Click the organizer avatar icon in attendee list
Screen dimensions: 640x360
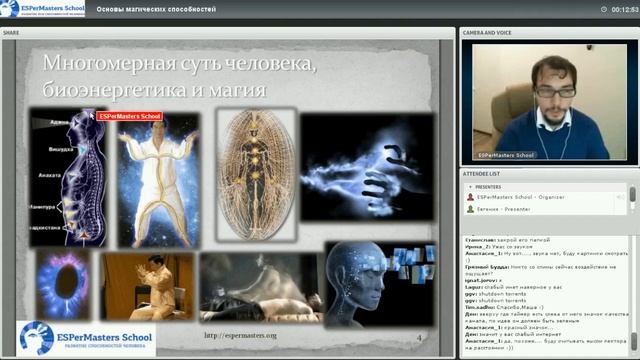point(470,197)
